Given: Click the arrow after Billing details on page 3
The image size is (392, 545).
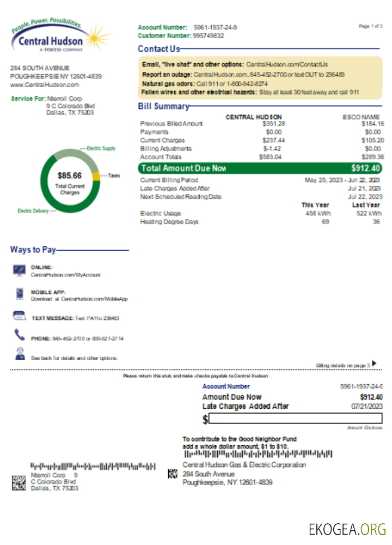Looking at the screenshot, I should 374,363.
